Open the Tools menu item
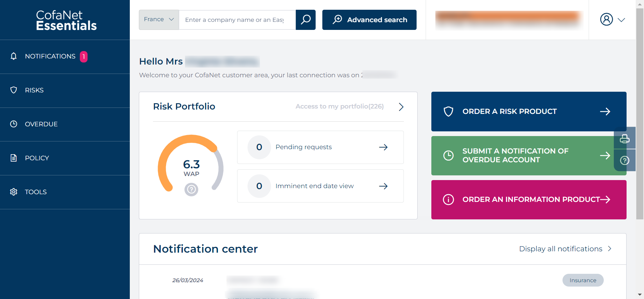 click(36, 192)
